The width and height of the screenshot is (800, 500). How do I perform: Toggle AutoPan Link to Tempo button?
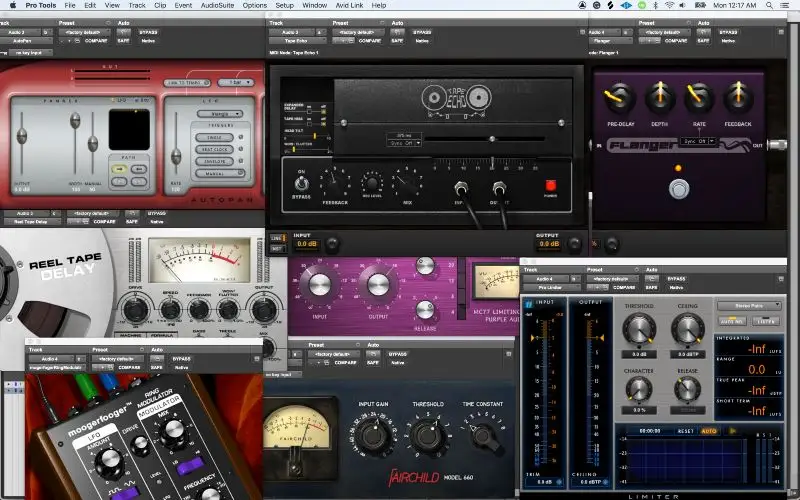coord(187,83)
